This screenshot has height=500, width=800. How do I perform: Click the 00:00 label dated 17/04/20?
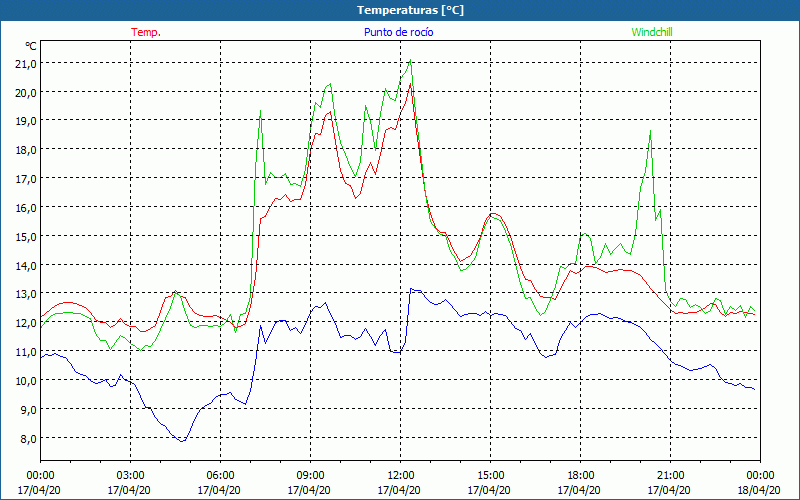pyautogui.click(x=40, y=476)
